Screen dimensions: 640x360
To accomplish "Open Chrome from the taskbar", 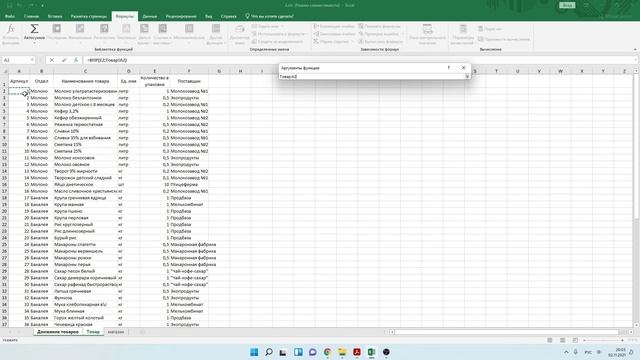I will point(327,352).
